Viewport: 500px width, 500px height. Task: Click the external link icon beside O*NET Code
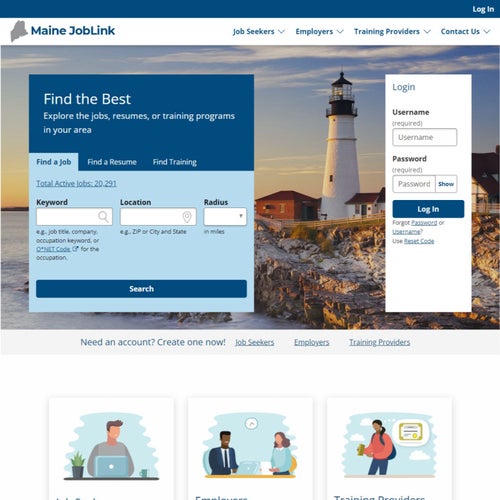click(75, 249)
